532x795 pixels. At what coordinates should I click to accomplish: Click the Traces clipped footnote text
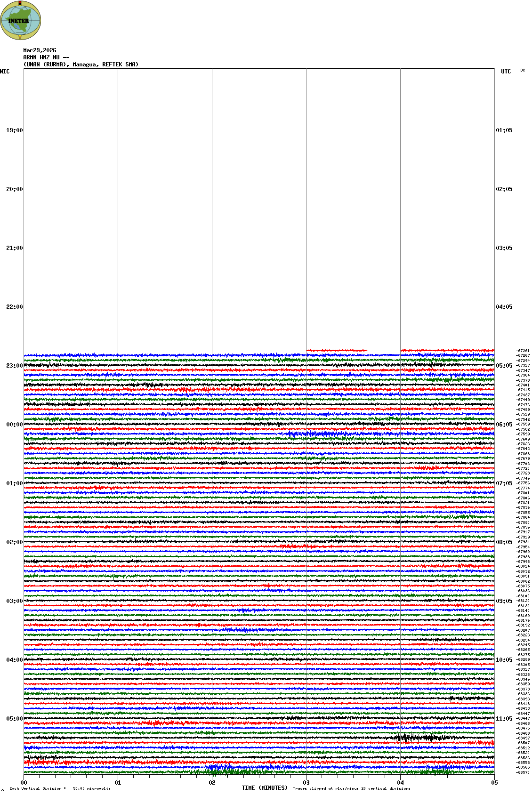(x=351, y=788)
